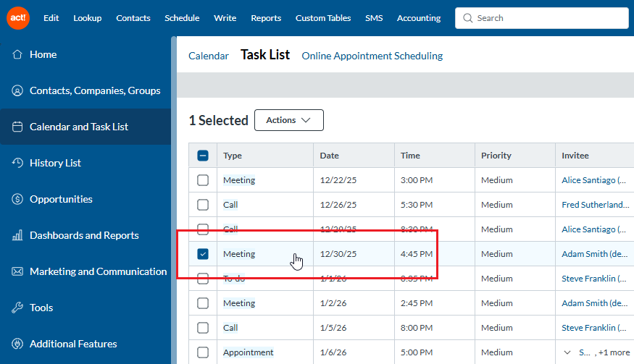
Task: Open Tools in the sidebar
Action: (41, 308)
